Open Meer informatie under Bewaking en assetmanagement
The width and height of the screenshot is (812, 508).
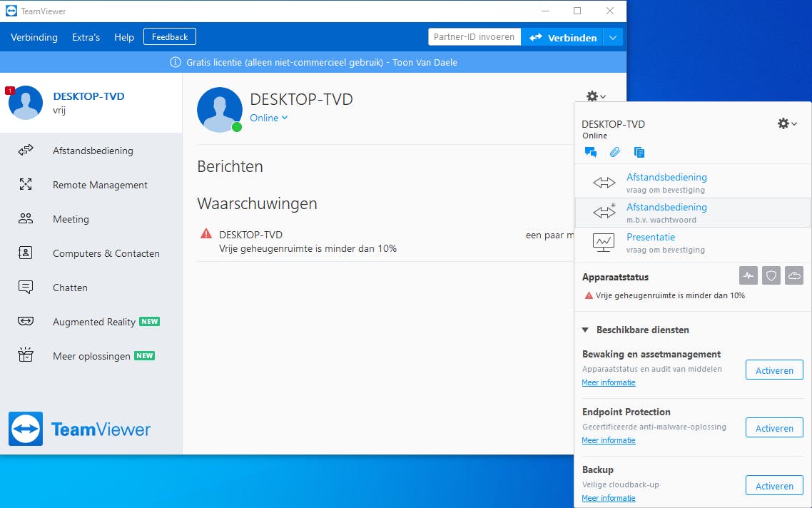coord(609,382)
